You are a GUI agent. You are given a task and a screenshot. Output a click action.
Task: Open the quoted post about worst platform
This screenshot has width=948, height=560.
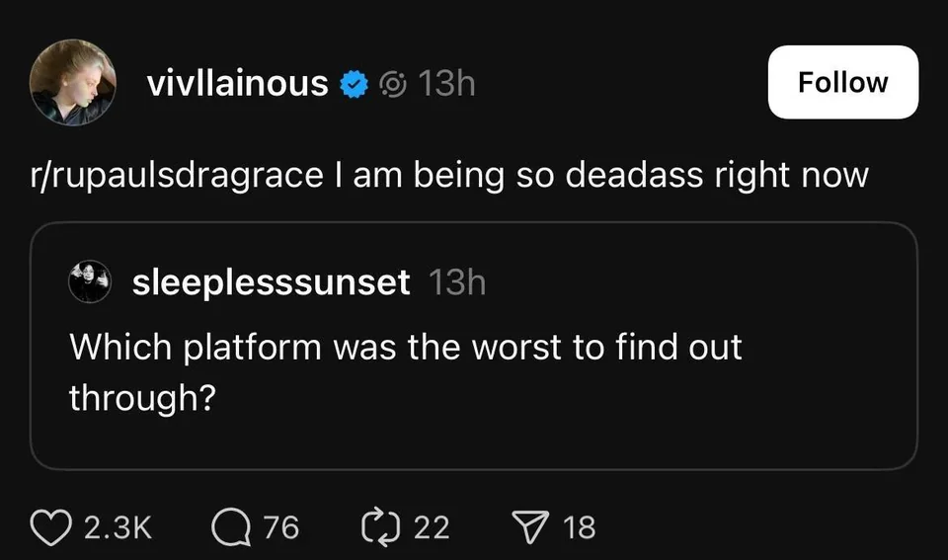click(474, 346)
